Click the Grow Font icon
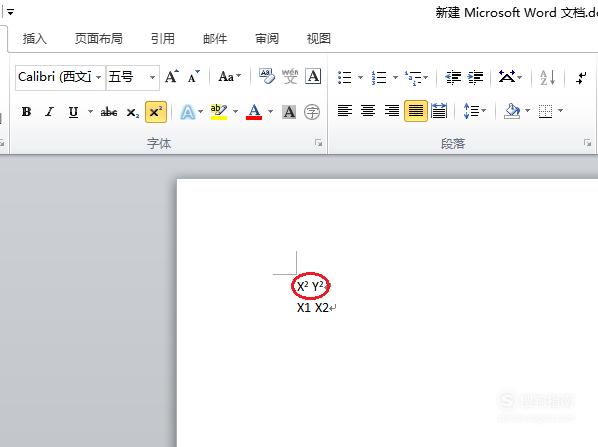 point(172,77)
